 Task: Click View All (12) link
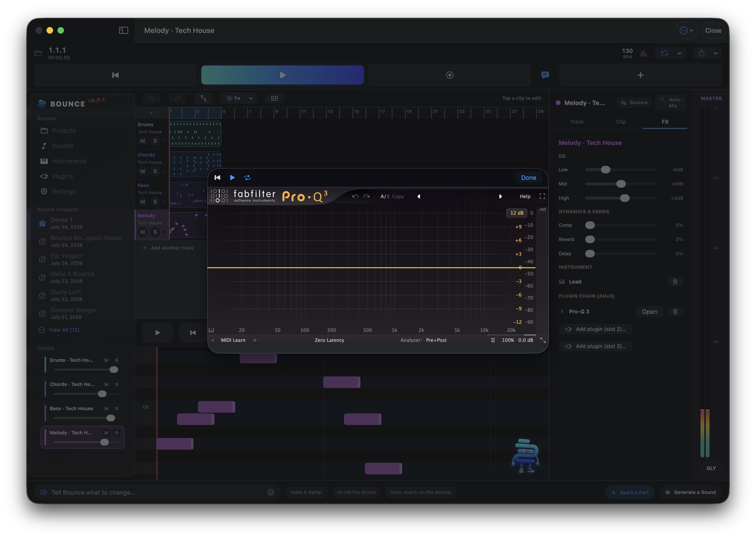(x=64, y=330)
